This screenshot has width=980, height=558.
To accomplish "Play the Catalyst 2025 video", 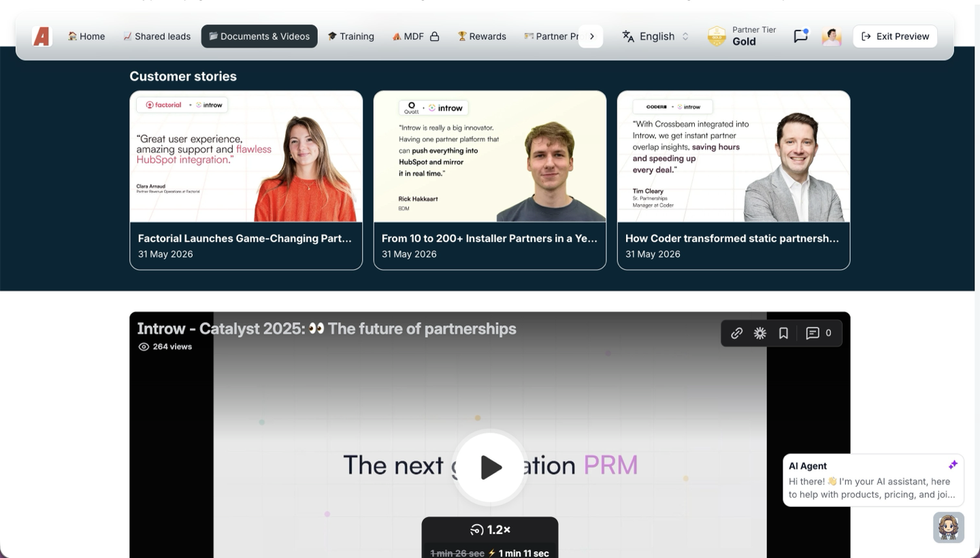I will pyautogui.click(x=490, y=467).
